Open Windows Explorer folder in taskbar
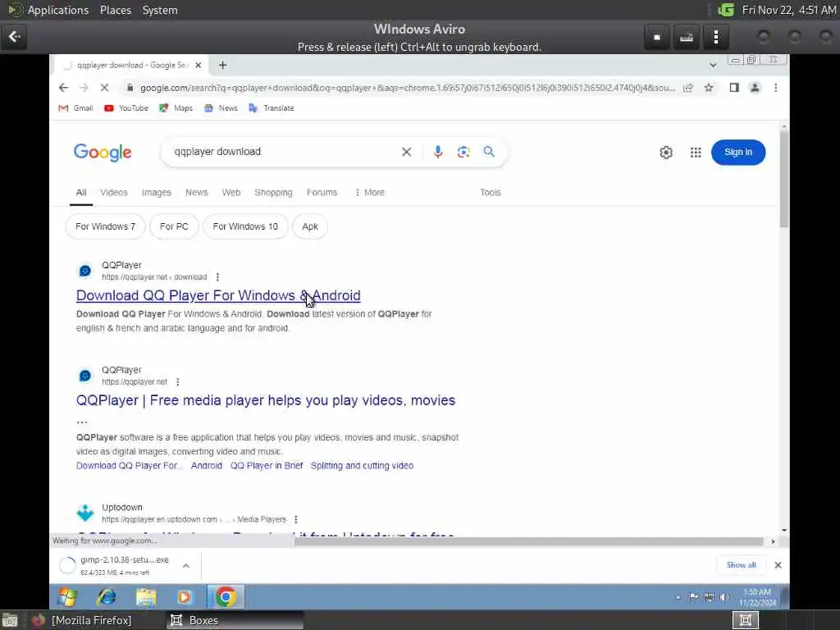Image resolution: width=840 pixels, height=630 pixels. (146, 596)
